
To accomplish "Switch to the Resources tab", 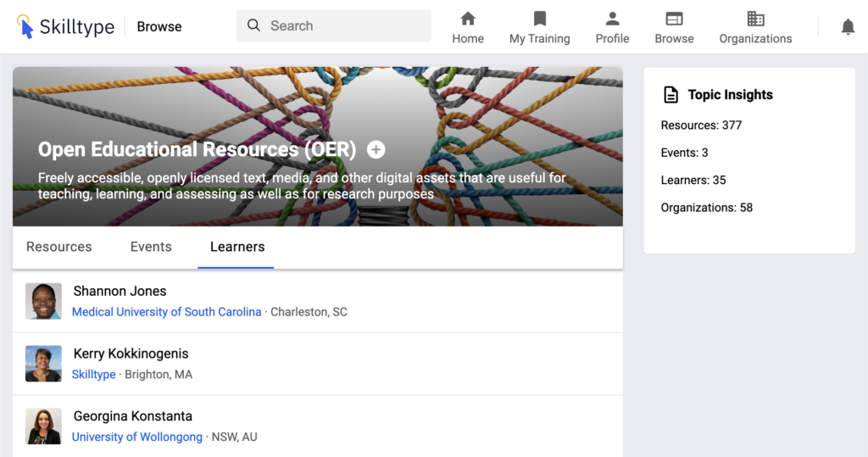I will click(x=58, y=247).
